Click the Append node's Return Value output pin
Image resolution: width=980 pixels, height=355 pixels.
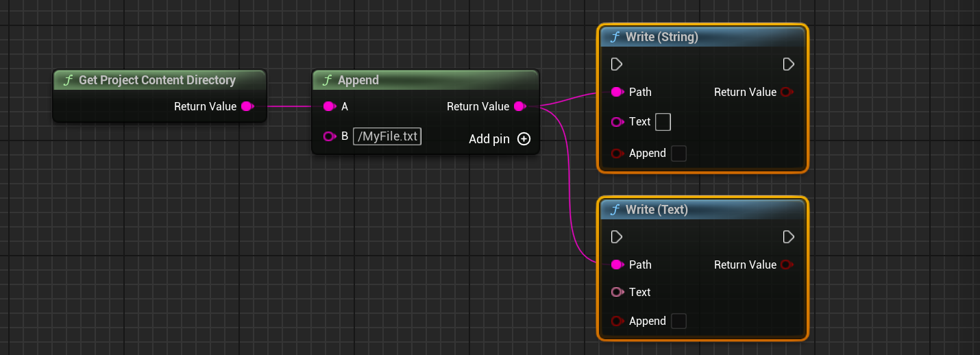tap(519, 106)
